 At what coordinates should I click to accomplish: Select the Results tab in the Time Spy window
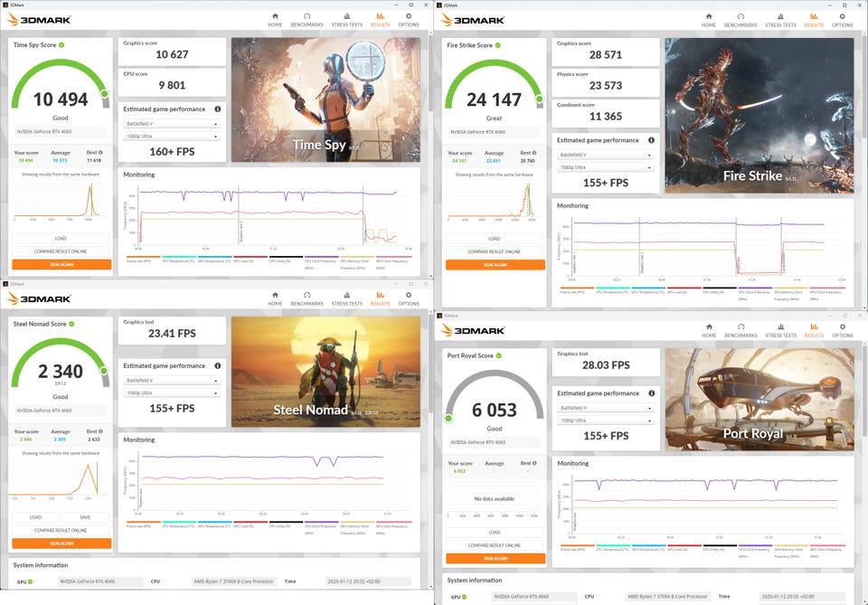(380, 20)
